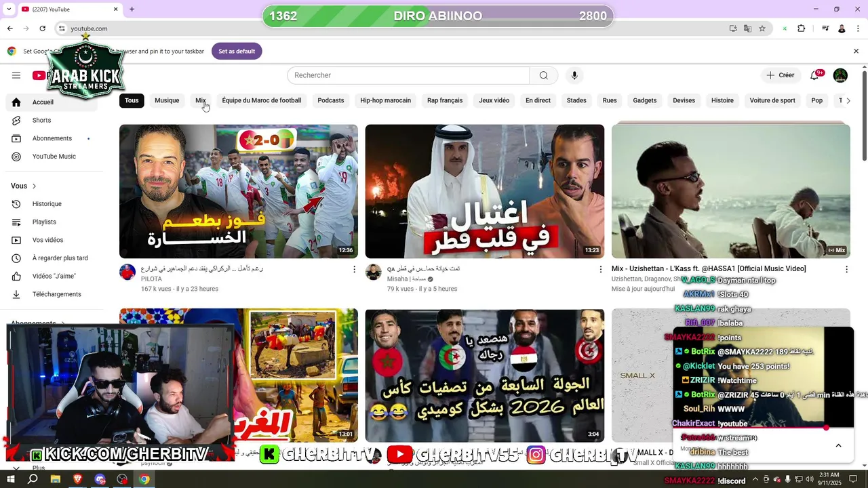This screenshot has width=868, height=488.
Task: Open more options for PILOTA video
Action: [354, 270]
